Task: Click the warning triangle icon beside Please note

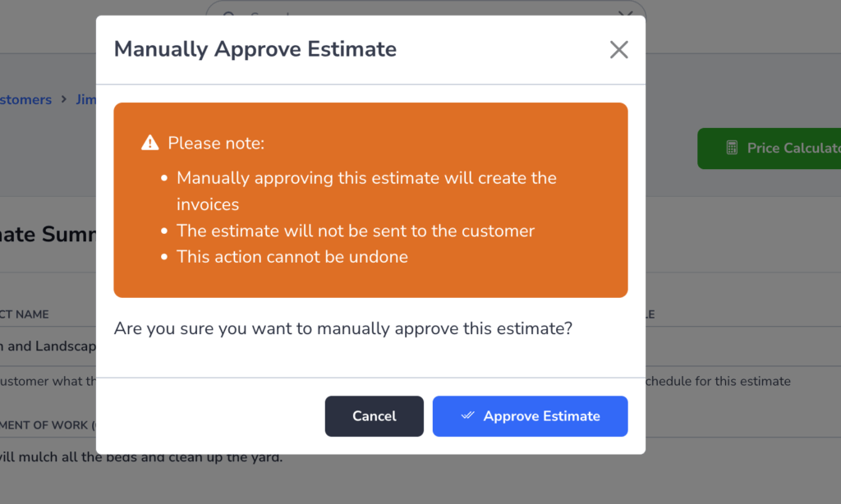Action: pos(150,143)
